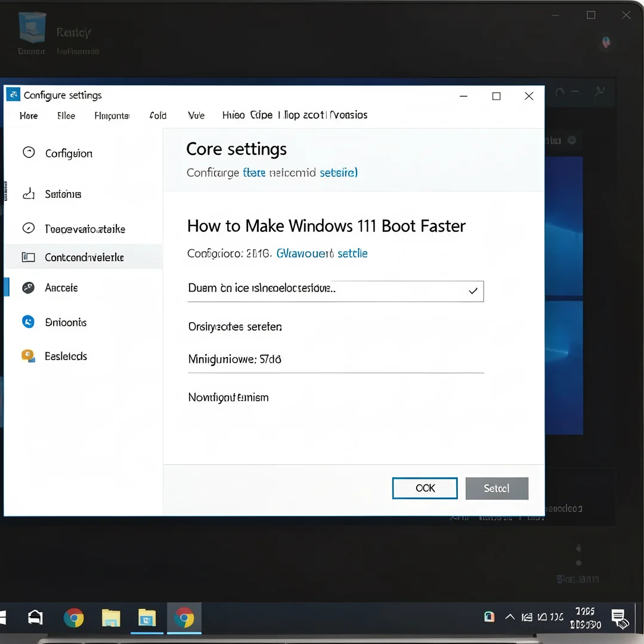Screen dimensions: 644x644
Task: Select the Corfigsion sidebar icon
Action: 29,153
